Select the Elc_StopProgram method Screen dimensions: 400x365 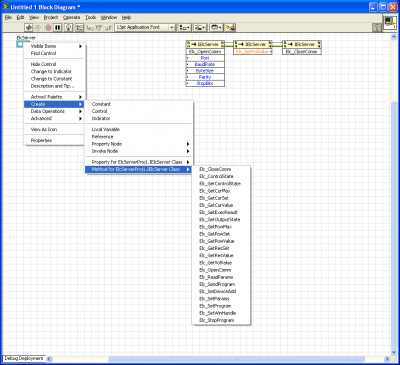tap(221, 320)
